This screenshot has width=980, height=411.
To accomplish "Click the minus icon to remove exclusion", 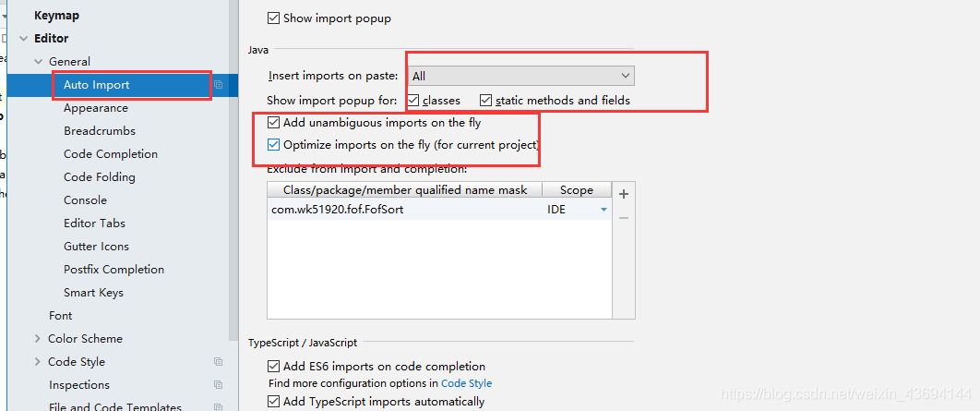I will point(623,218).
